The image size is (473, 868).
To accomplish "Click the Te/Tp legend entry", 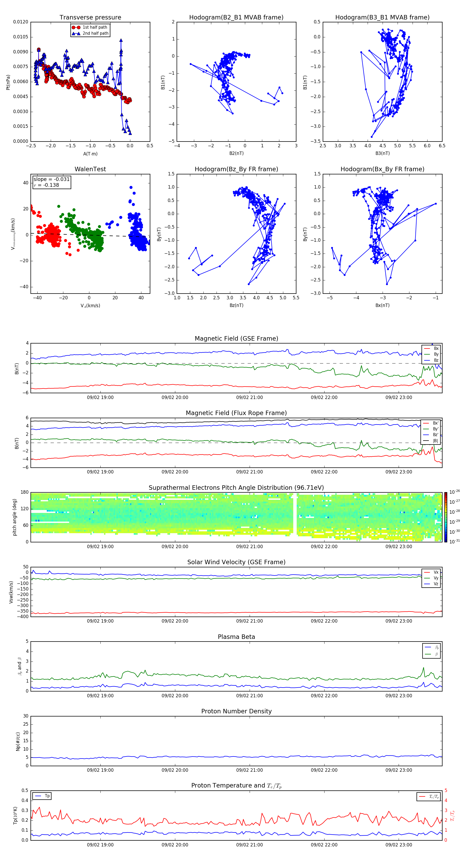I will point(429,797).
